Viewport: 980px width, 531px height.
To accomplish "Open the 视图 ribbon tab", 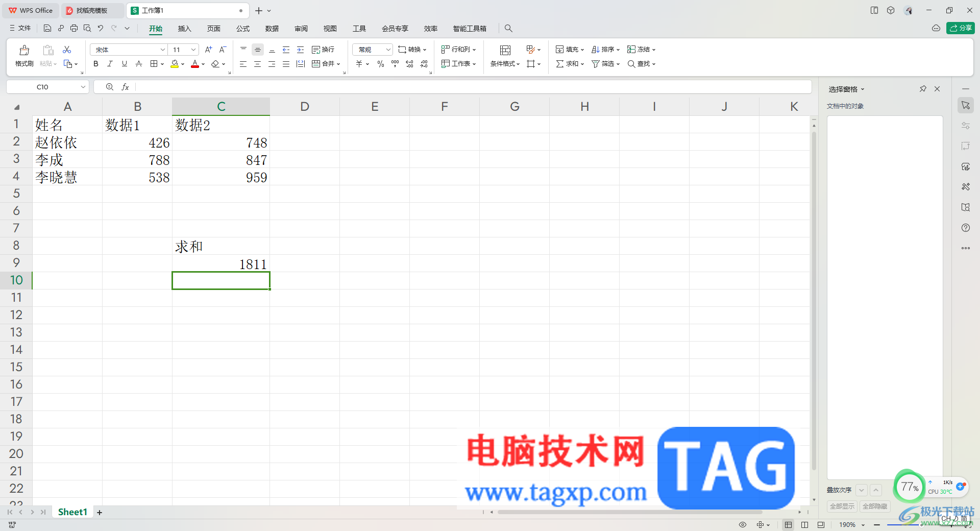I will pyautogui.click(x=330, y=29).
